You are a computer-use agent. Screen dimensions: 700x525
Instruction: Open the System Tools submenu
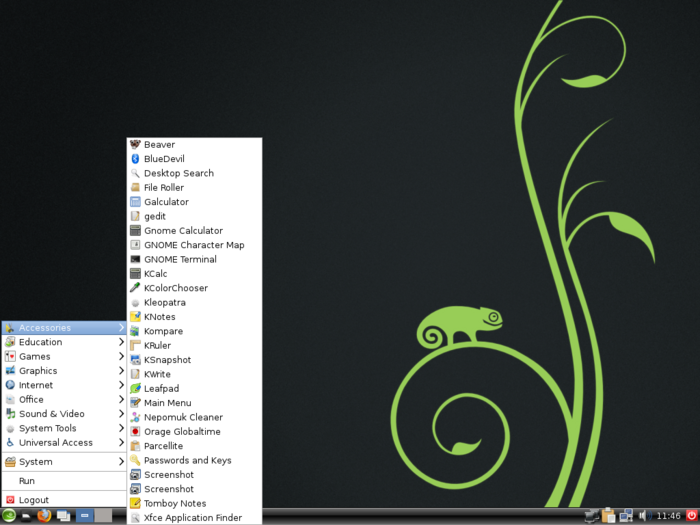[47, 428]
